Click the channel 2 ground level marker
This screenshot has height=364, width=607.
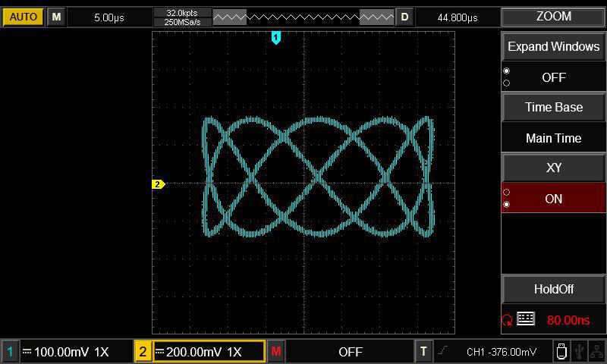[159, 184]
